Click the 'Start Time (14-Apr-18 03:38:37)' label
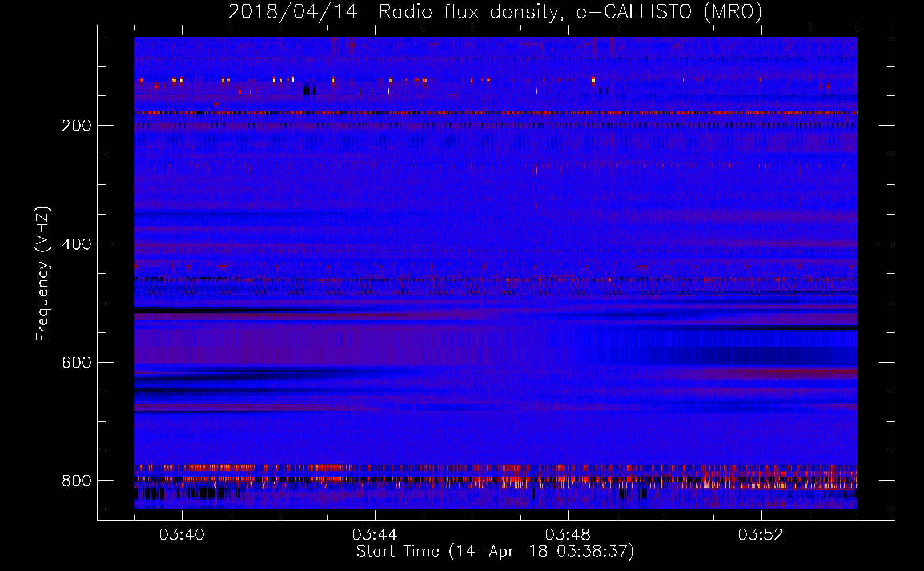The height and width of the screenshot is (571, 924). (495, 552)
